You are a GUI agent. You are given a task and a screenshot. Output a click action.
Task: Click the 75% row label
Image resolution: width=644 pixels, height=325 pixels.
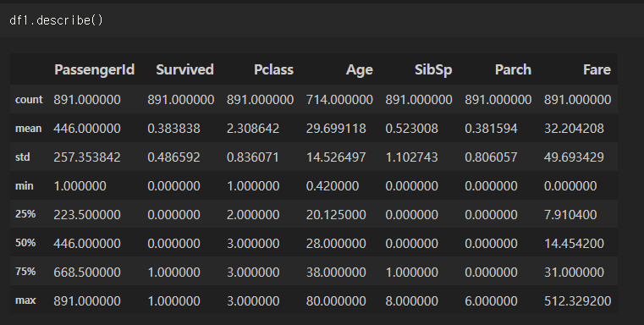pos(25,272)
